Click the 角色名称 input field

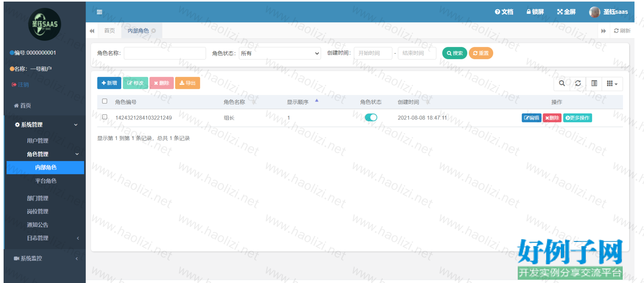(x=165, y=53)
